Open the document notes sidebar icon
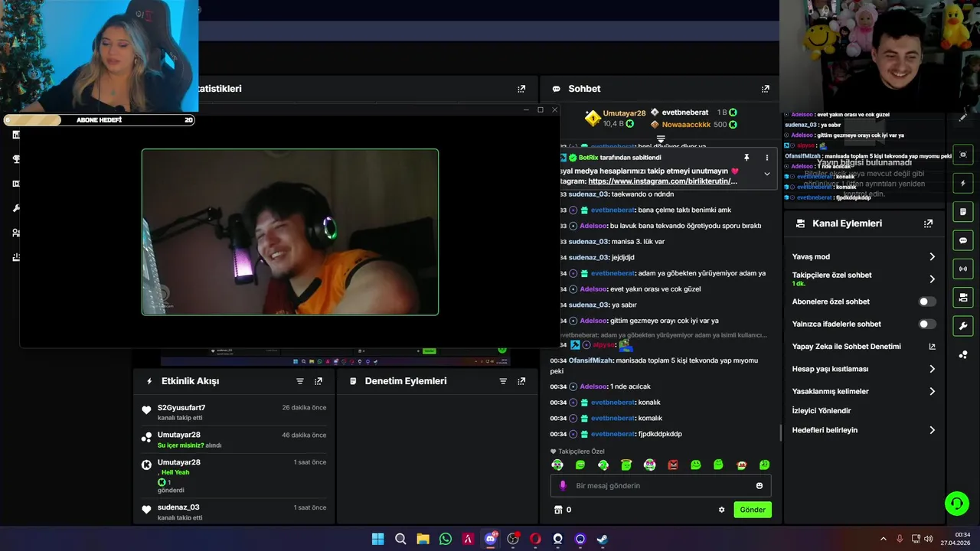 coord(963,212)
